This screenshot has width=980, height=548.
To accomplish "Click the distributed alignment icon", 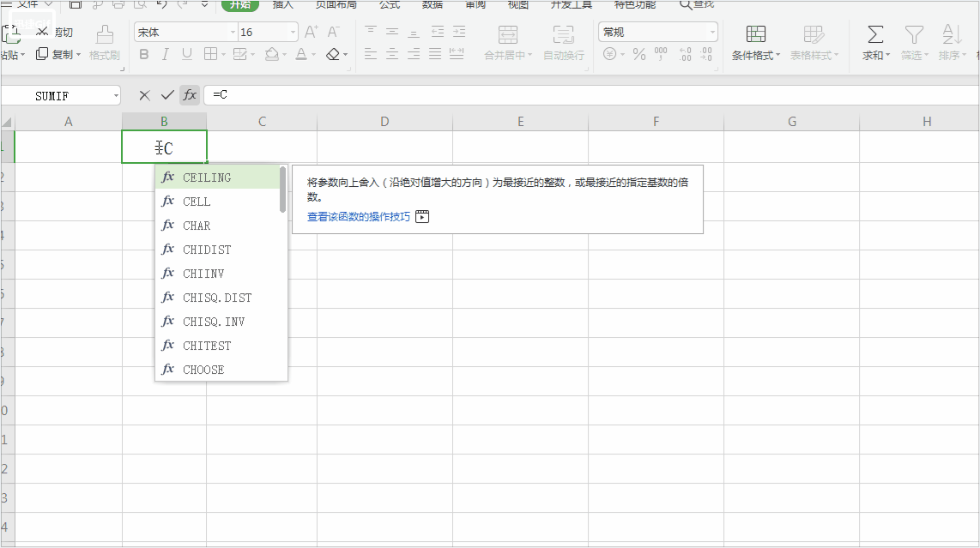I will point(457,54).
